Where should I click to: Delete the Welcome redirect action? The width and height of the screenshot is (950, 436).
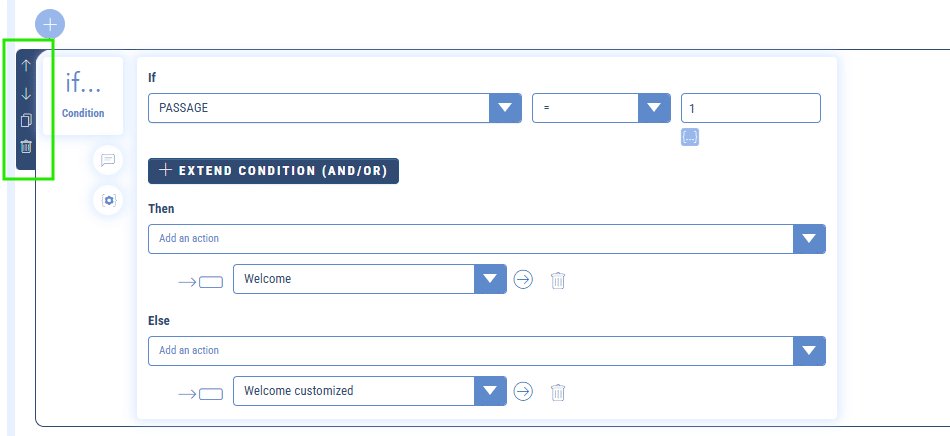pos(558,280)
